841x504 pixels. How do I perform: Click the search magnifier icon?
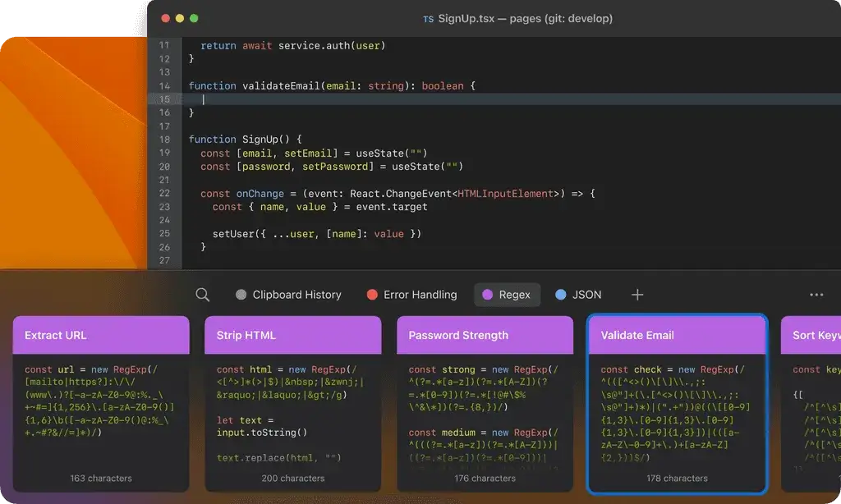(203, 295)
